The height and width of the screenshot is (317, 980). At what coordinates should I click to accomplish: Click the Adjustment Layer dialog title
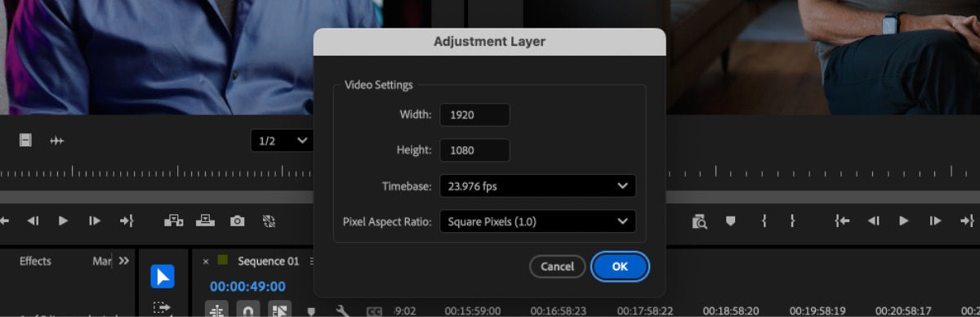489,42
